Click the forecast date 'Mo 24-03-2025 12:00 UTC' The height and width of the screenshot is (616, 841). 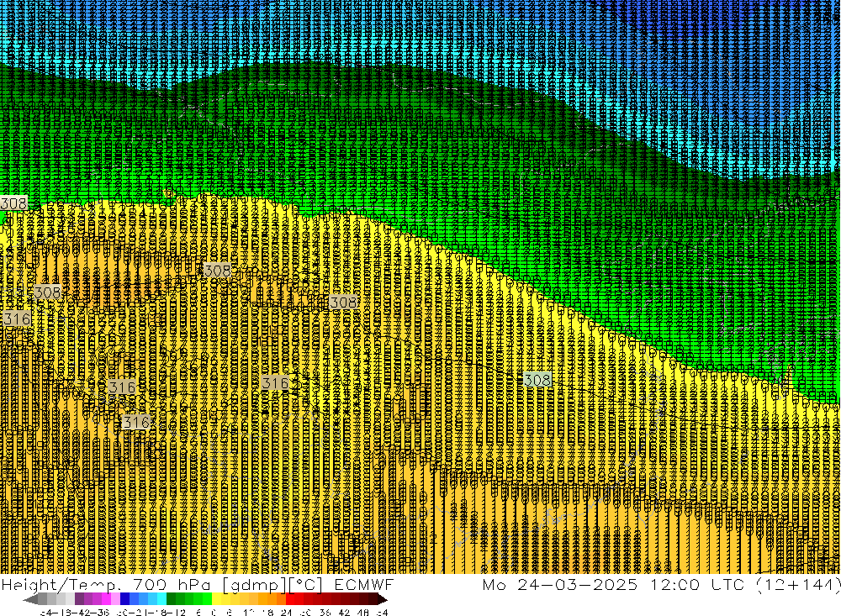click(x=616, y=585)
